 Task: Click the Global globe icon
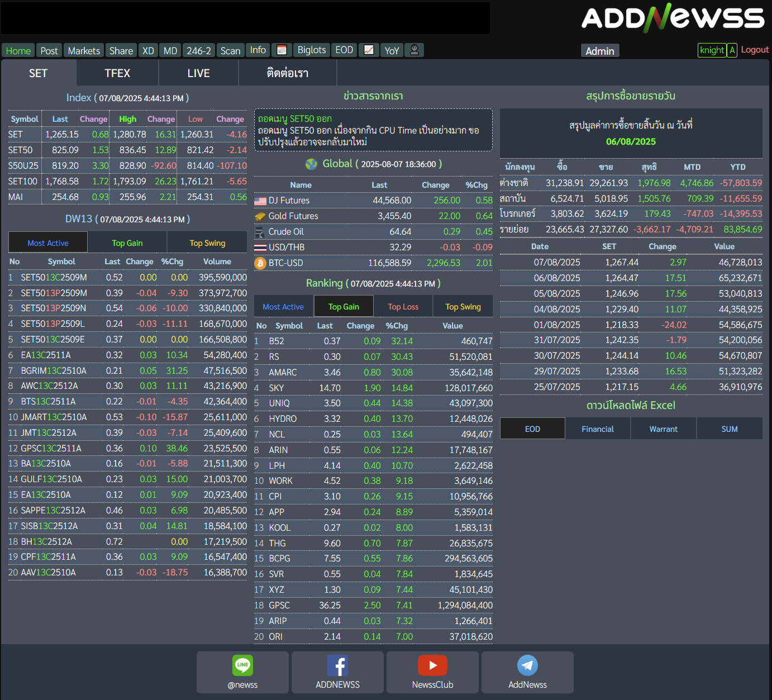click(311, 164)
